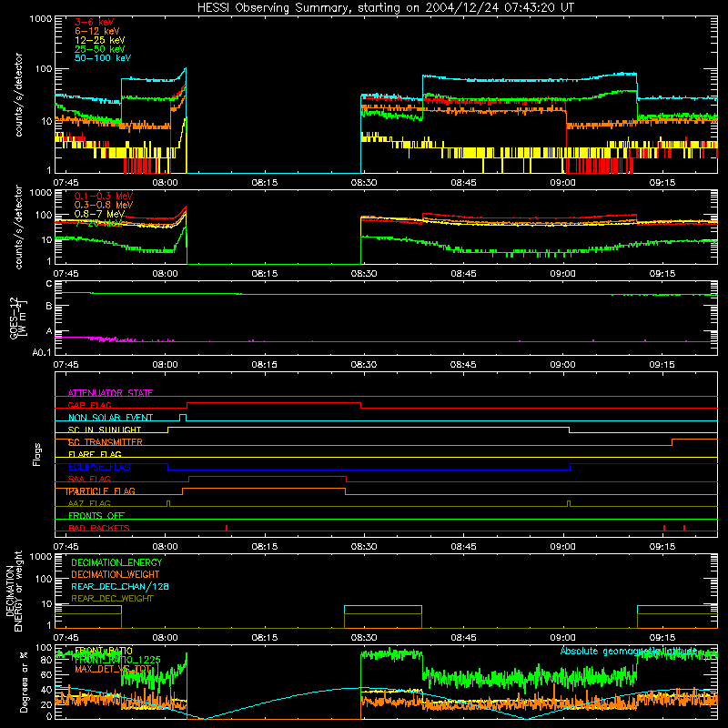Select the DECIMATION_ENERGY legend label
Viewport: 728px width, 728px height.
(116, 562)
